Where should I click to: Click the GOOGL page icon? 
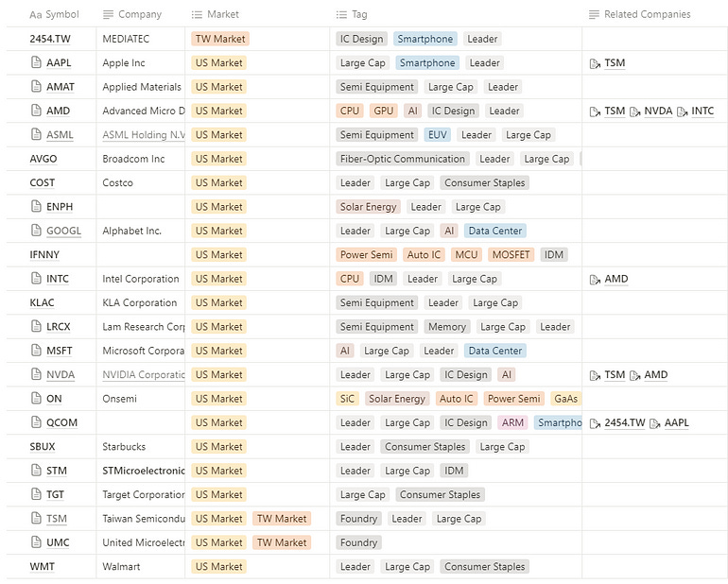coord(36,231)
